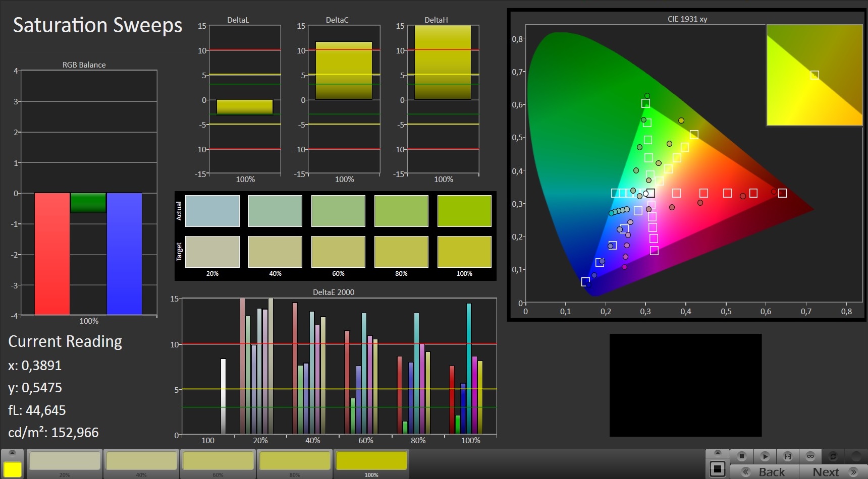Click the DeltaC yellow bar
The width and height of the screenshot is (868, 479).
tap(344, 71)
